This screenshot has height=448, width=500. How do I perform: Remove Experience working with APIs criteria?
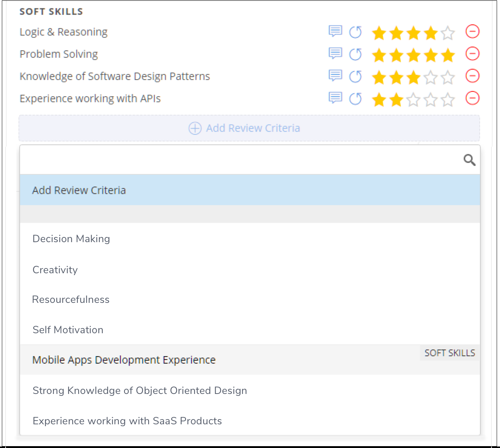click(472, 98)
